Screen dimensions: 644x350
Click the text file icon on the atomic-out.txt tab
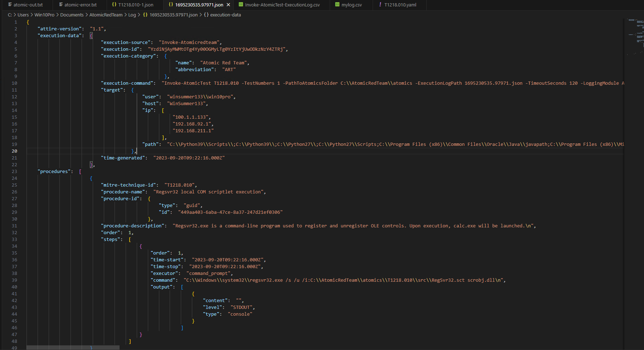point(10,5)
